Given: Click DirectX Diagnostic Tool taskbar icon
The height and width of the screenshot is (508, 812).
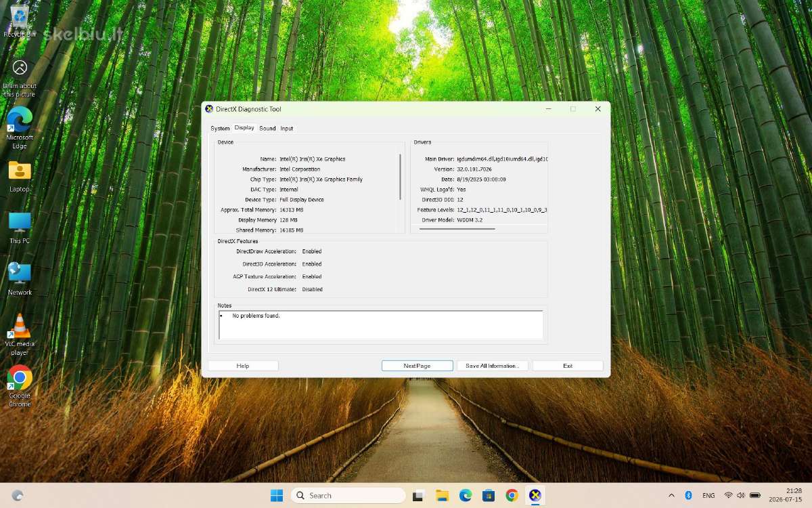Looking at the screenshot, I should click(x=535, y=495).
